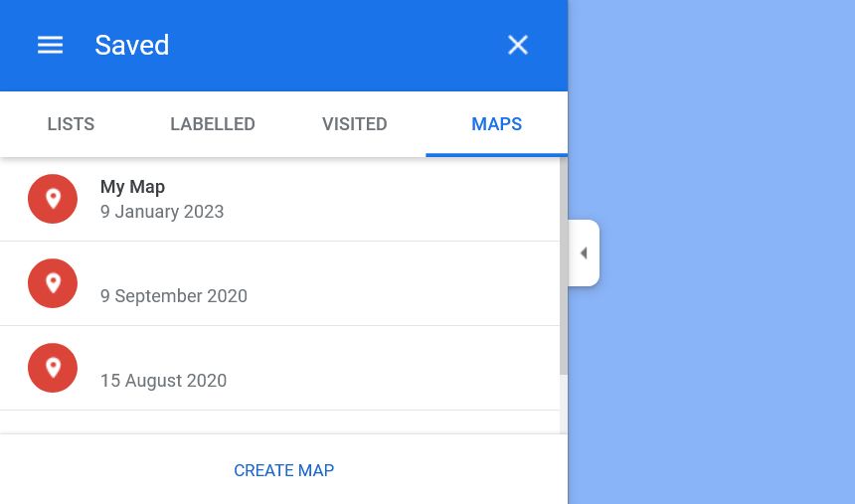Collapse the side panel using the arrow tab
Screen dimensions: 855x504
(584, 253)
